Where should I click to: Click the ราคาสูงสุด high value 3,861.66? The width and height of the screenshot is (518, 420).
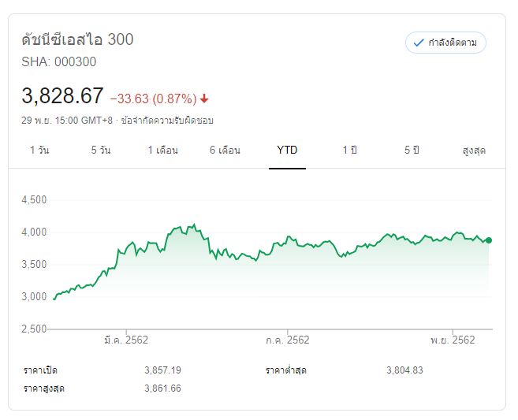[163, 388]
